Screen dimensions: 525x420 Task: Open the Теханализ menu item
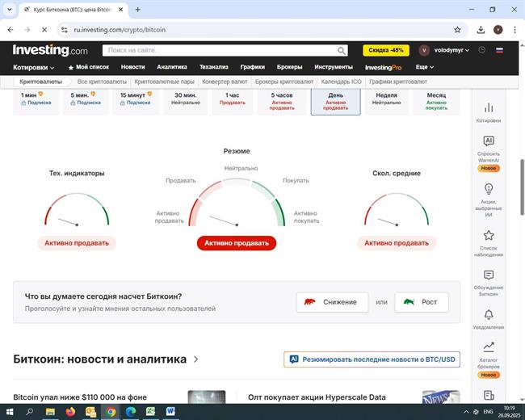[213, 67]
